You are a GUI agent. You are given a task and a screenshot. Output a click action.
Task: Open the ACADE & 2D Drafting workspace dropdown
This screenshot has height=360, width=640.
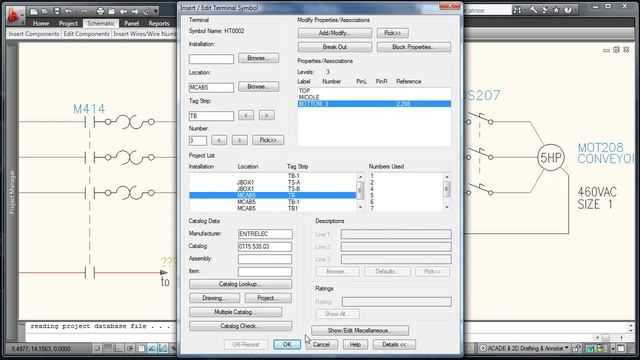[524, 348]
